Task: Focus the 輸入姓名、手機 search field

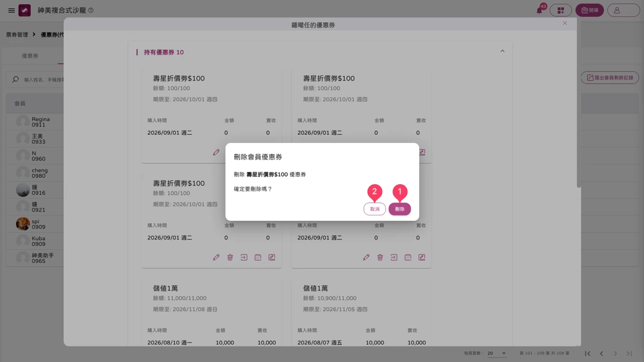Action: tap(44, 79)
